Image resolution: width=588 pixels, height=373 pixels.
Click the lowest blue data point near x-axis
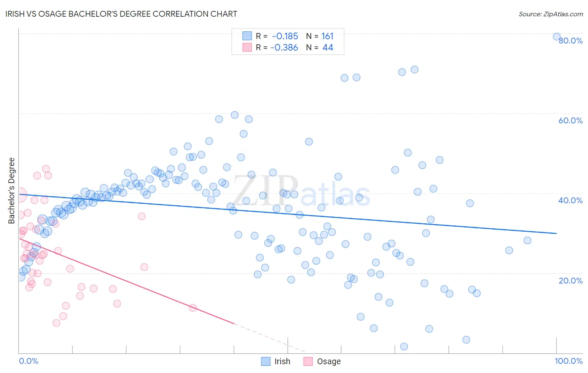(404, 346)
